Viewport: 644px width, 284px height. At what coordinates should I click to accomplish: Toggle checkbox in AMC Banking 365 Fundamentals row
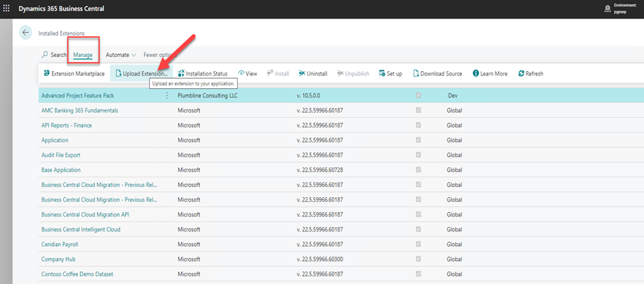418,110
